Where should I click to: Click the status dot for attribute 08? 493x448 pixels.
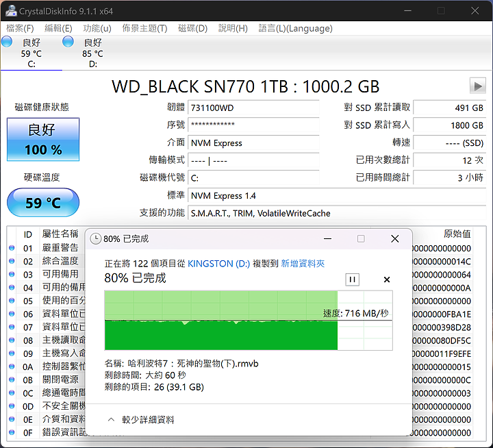(x=12, y=340)
